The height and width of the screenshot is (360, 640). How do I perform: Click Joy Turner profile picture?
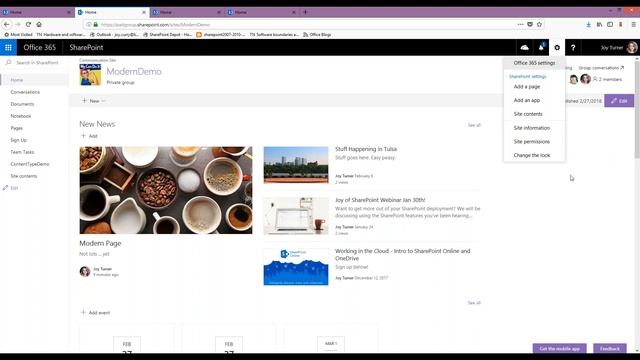632,47
